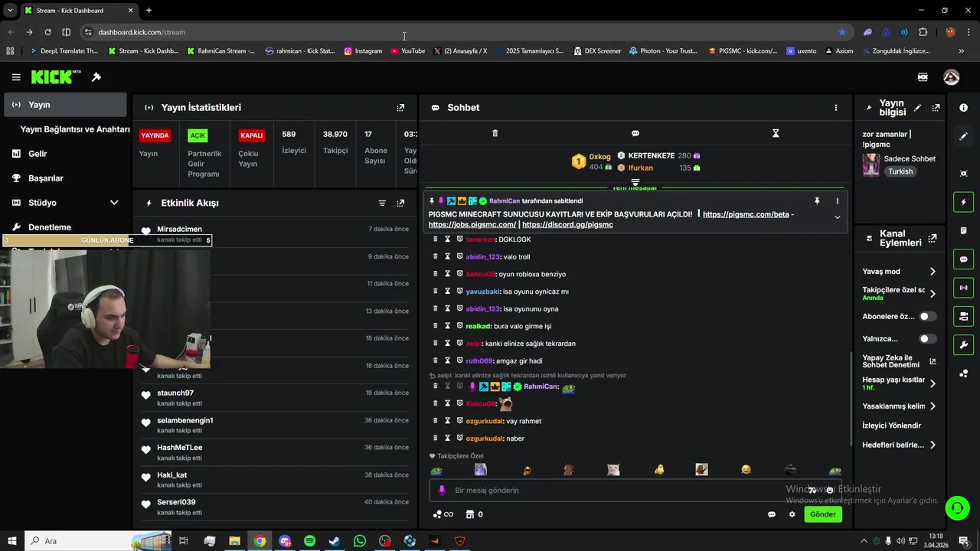Click the chat scrollbar thumb

click(850, 399)
